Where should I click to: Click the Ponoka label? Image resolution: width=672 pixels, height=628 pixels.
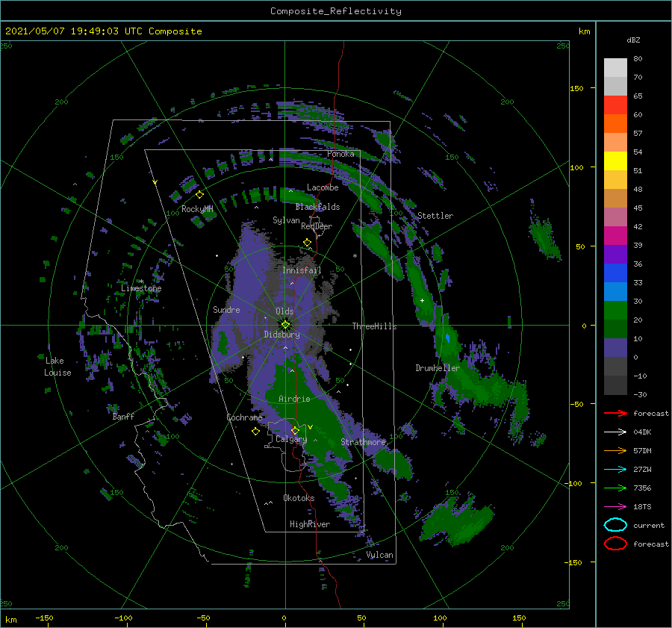[x=340, y=154]
